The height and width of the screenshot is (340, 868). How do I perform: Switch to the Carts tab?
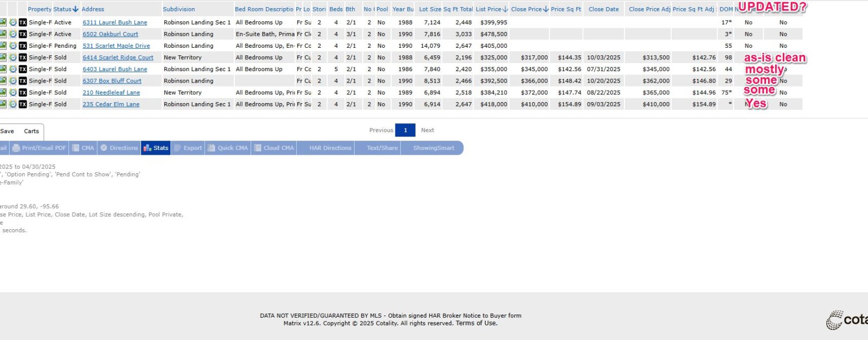point(31,131)
